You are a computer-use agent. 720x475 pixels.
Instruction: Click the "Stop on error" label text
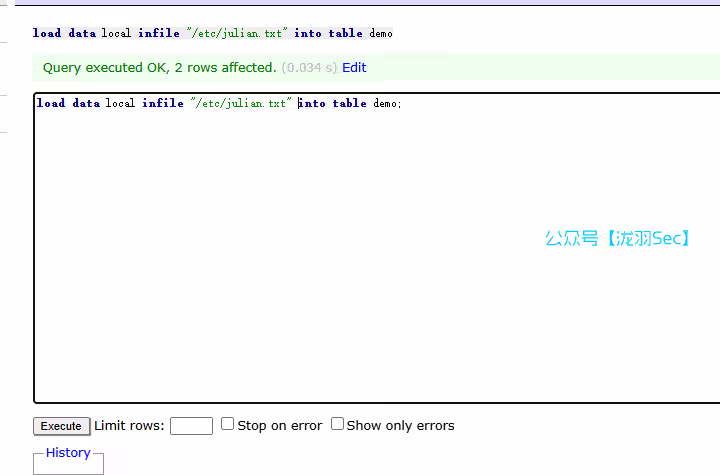(280, 426)
